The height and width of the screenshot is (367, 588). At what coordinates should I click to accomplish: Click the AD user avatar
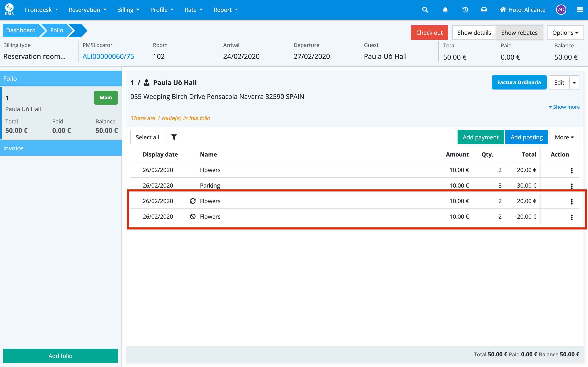(561, 10)
